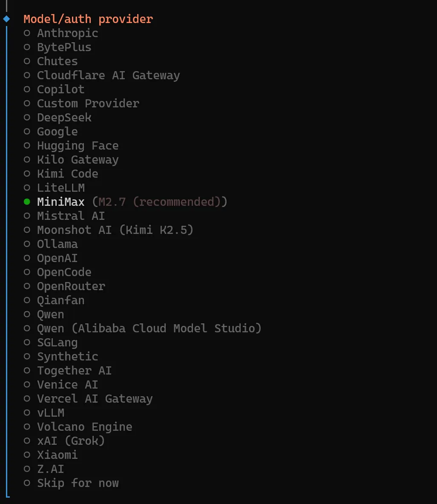
Task: Pick Cloudflare AI Gateway as provider
Action: (108, 75)
